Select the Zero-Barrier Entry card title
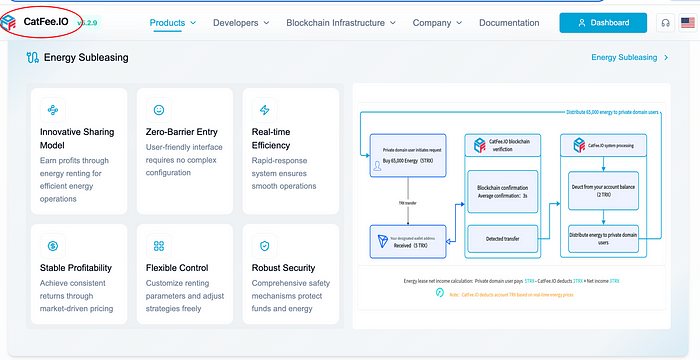 pyautogui.click(x=182, y=132)
